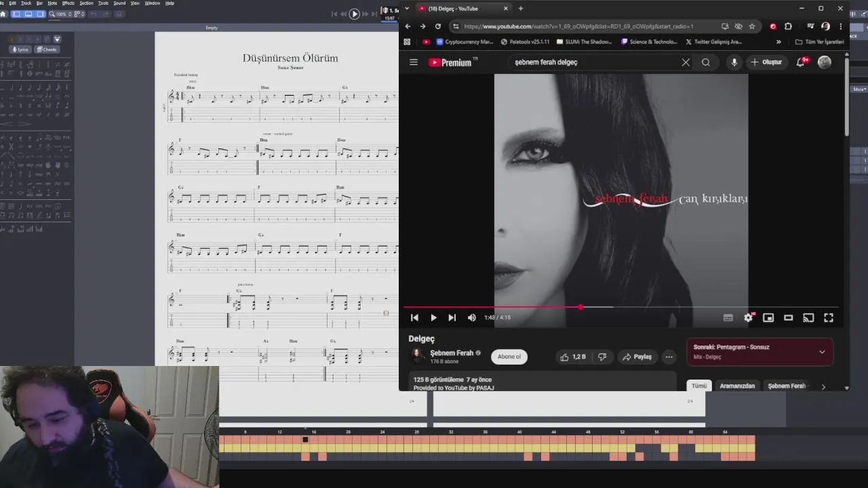Screen dimensions: 868x488
Task: Mute YouTube player volume
Action: 472,317
